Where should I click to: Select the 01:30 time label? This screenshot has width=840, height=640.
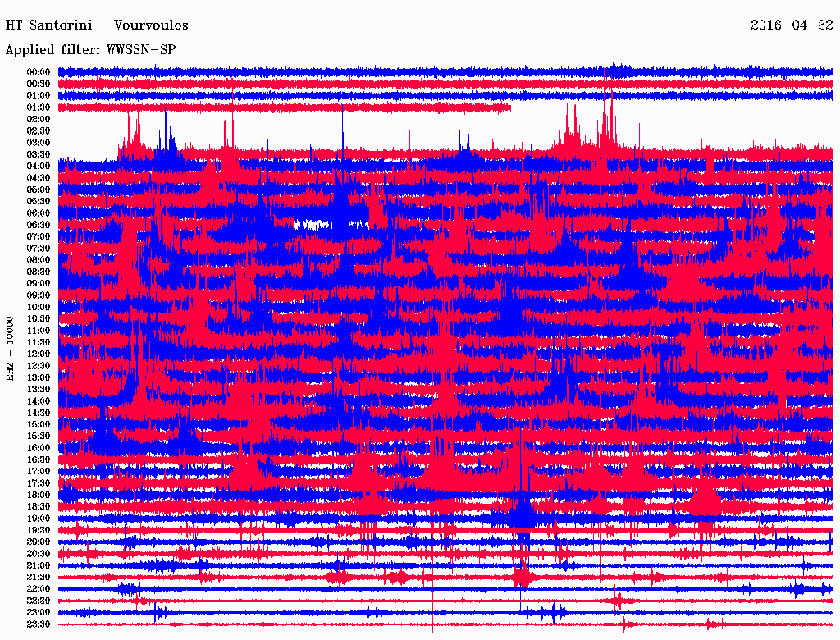39,107
